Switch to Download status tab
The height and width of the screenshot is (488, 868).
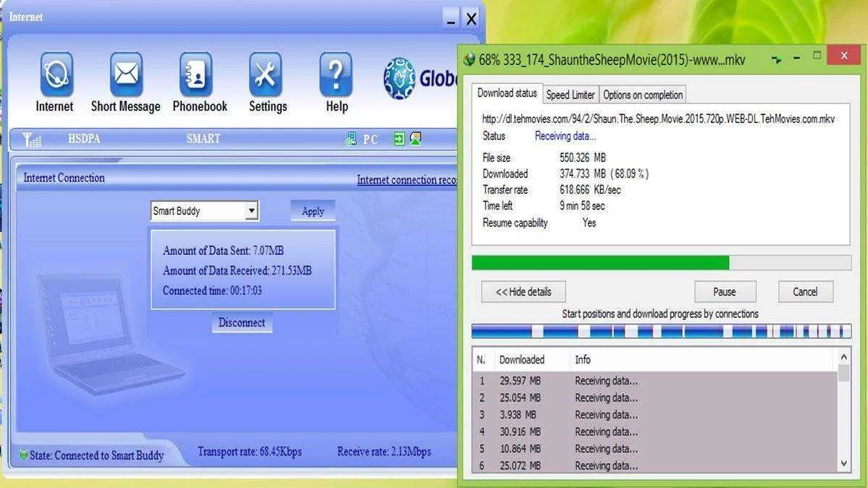[x=507, y=93]
